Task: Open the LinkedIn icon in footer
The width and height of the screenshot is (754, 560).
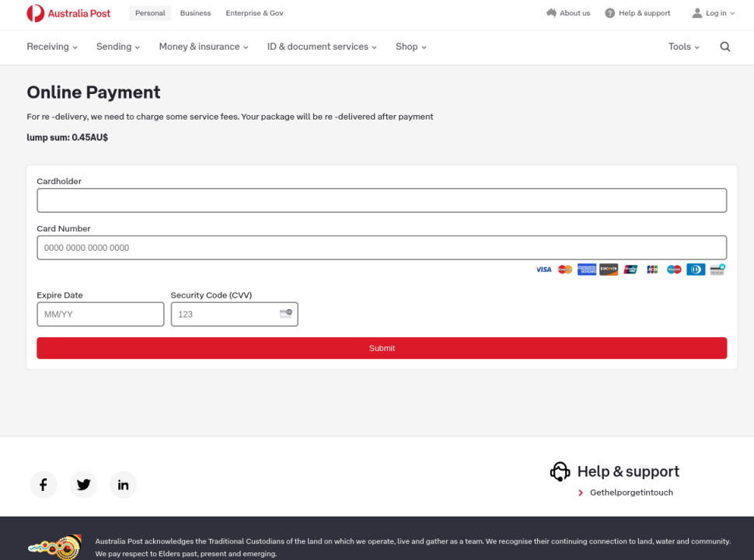Action: pos(123,485)
